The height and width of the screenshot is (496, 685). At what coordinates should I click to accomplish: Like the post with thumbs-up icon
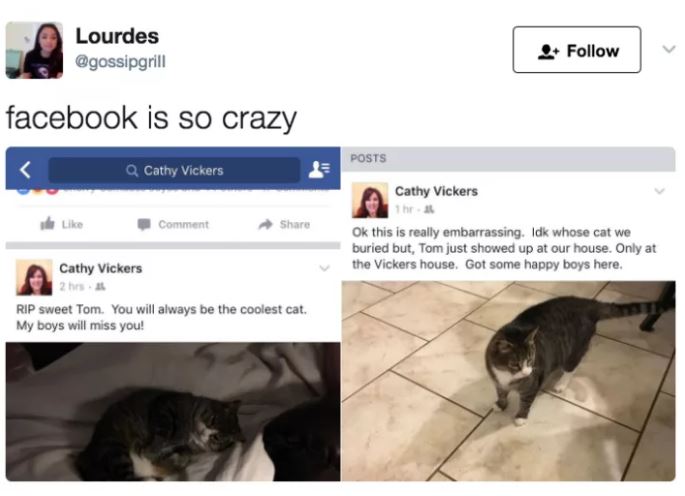tap(47, 224)
